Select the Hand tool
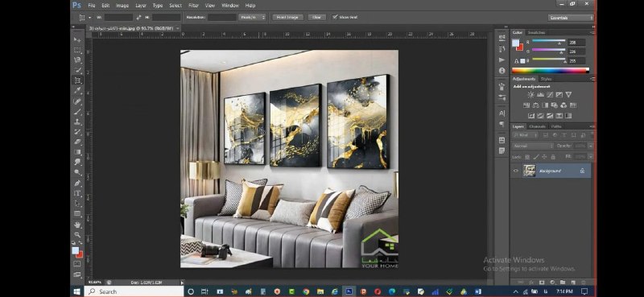The height and width of the screenshot is (297, 644). pyautogui.click(x=77, y=225)
